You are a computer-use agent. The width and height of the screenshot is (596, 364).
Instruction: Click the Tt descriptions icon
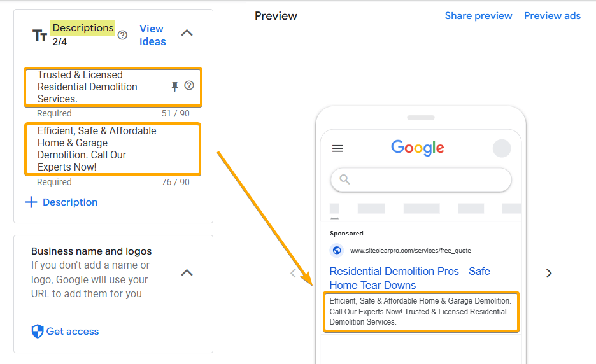click(x=39, y=36)
